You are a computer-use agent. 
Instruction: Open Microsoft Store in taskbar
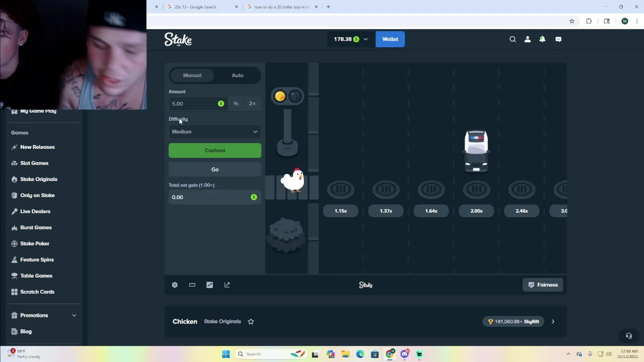tap(375, 354)
